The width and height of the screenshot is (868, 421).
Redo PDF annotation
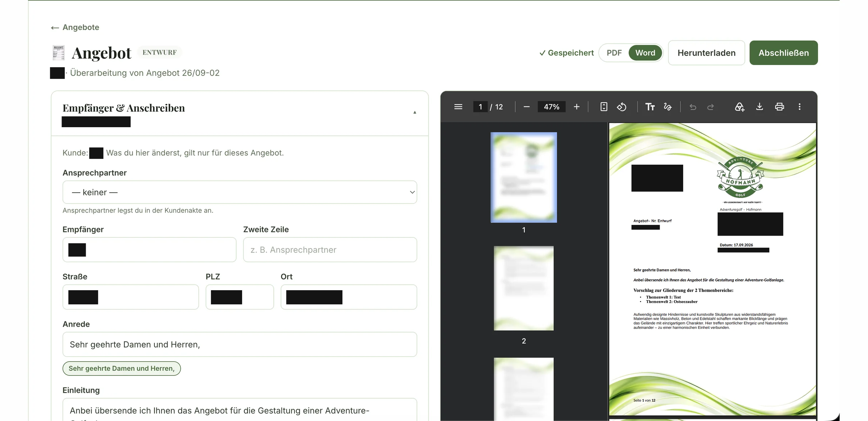click(711, 107)
